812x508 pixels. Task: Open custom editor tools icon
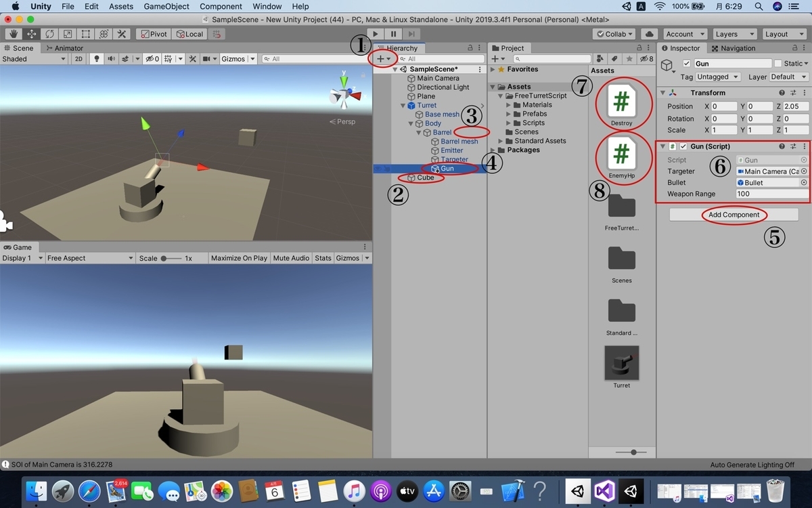[x=122, y=34]
